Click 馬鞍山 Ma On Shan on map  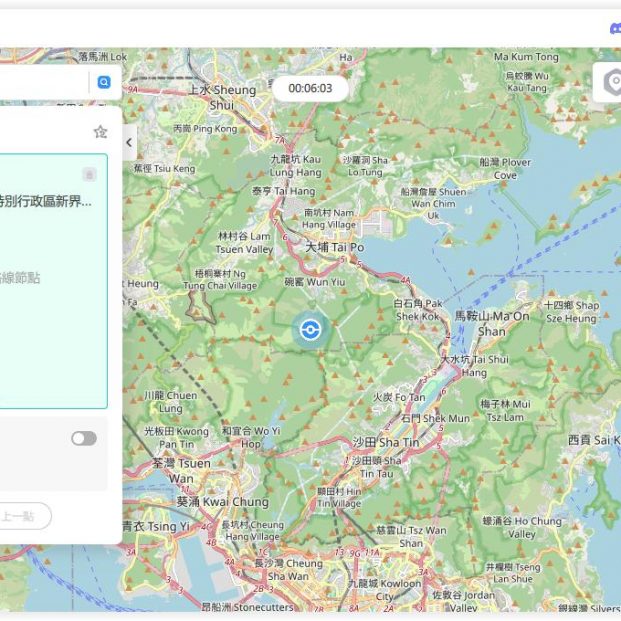(x=493, y=322)
